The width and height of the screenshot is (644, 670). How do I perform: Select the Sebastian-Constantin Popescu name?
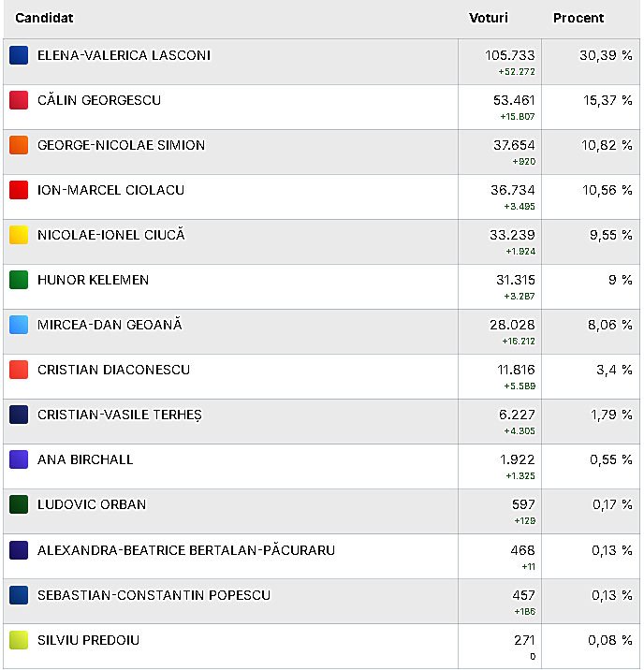(154, 595)
